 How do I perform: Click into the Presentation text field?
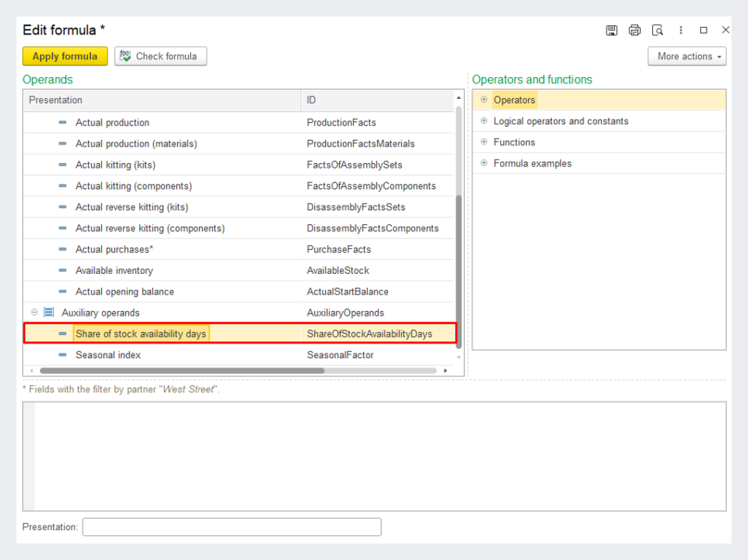click(232, 527)
